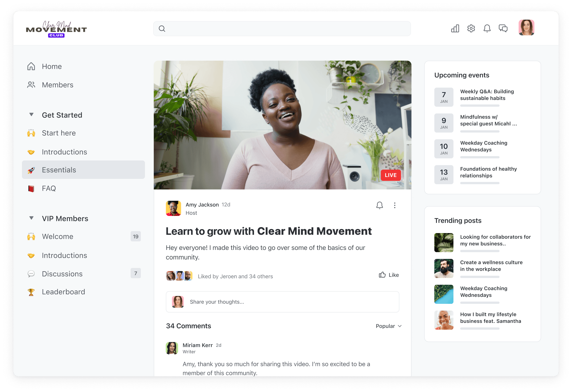Image resolution: width=572 pixels, height=392 pixels.
Task: Open How I built my lifestyle post
Action: (x=491, y=318)
